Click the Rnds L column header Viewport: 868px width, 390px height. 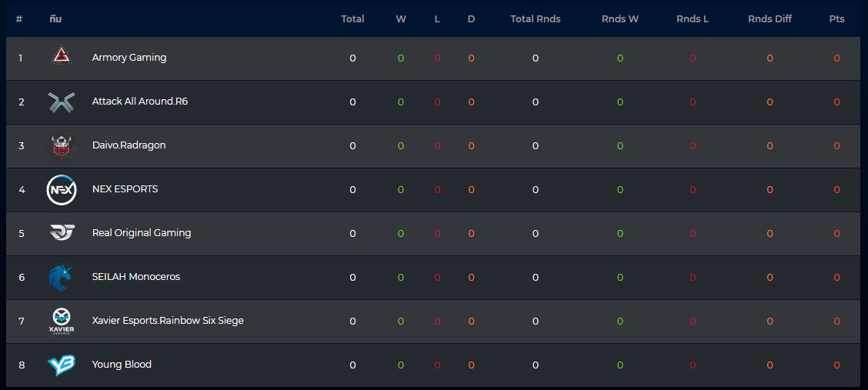(x=692, y=18)
